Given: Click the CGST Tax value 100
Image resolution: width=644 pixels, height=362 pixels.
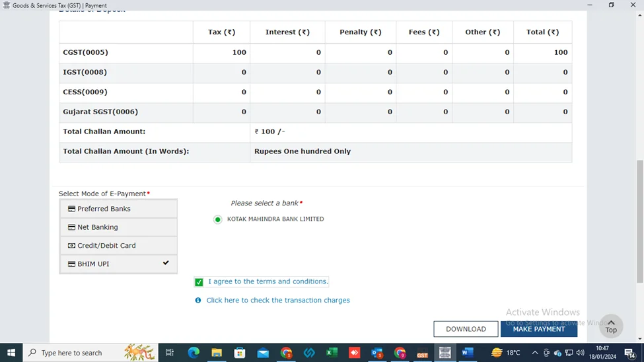Looking at the screenshot, I should tap(239, 53).
